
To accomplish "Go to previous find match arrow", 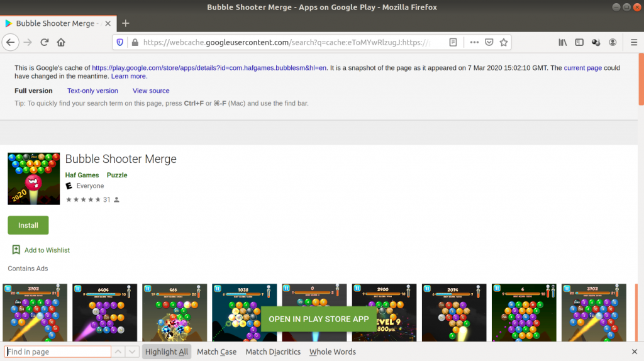I will tap(118, 352).
